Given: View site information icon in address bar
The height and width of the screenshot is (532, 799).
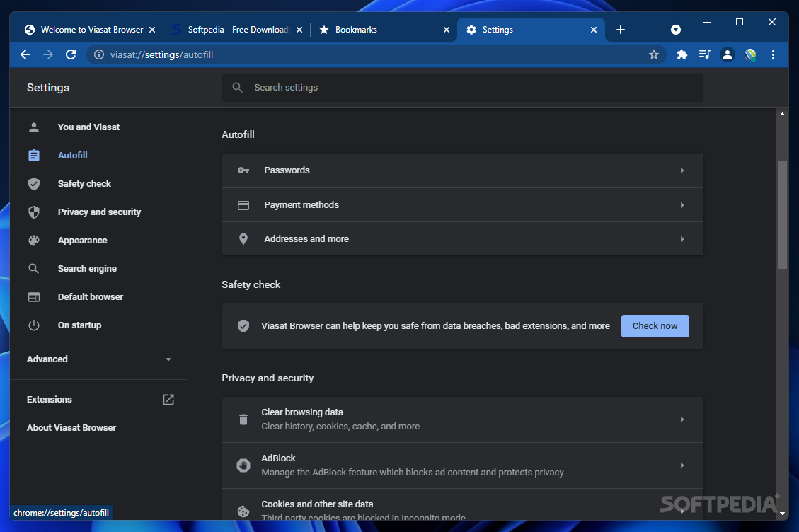Looking at the screenshot, I should (99, 54).
